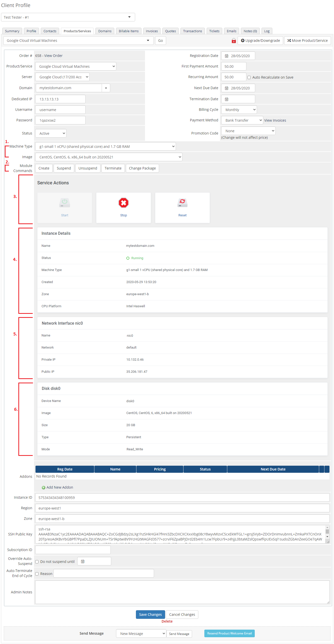
Task: Go to the Domains tab
Action: [x=105, y=31]
